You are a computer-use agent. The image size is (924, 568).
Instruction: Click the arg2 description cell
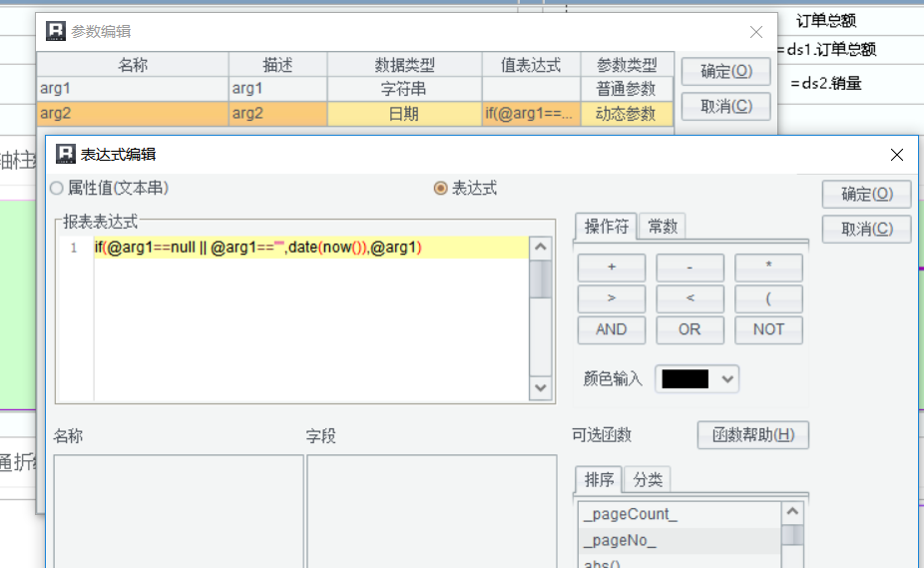277,113
